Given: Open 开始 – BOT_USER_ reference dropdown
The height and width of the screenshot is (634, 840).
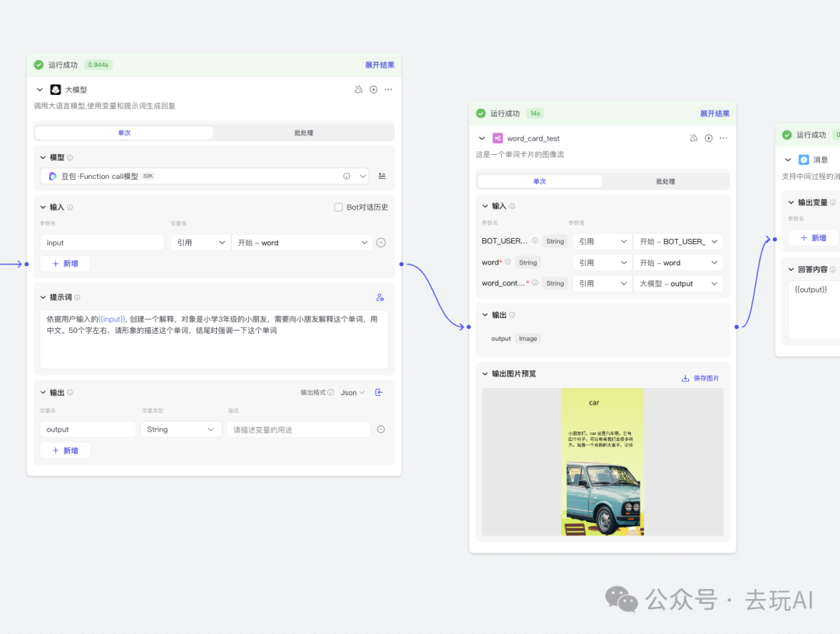Looking at the screenshot, I should (x=677, y=241).
